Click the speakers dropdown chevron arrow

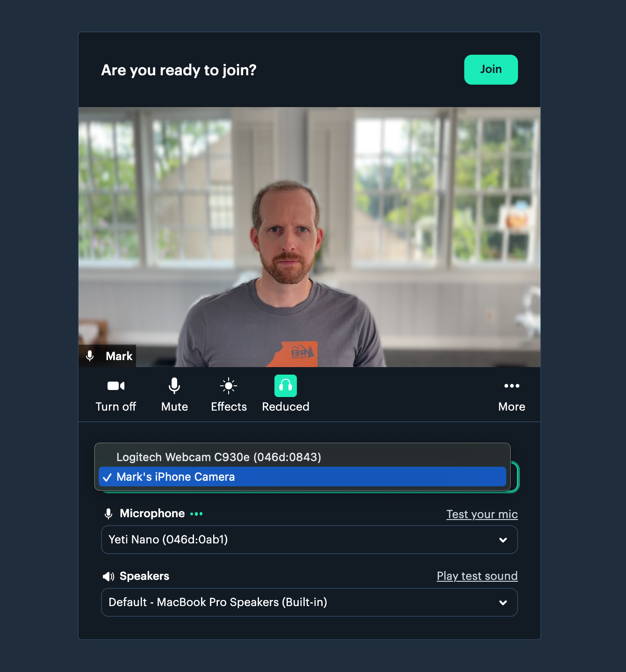point(503,603)
